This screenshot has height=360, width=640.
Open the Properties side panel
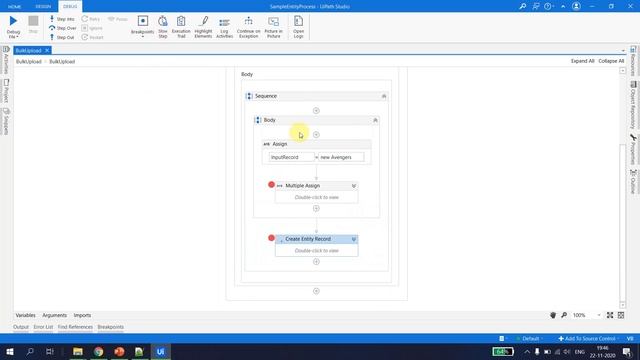633,149
